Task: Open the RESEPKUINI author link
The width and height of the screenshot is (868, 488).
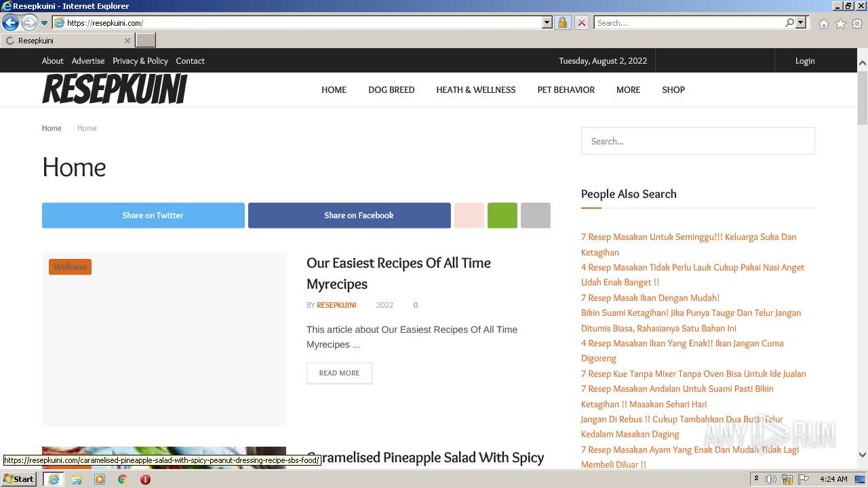Action: tap(336, 305)
